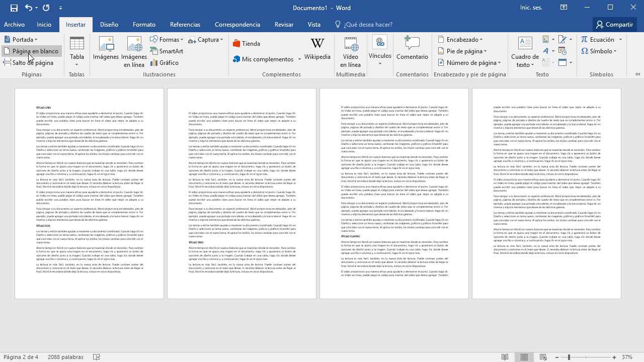The width and height of the screenshot is (644, 362).
Task: Pin the ribbon with the pin icon
Action: coord(637,74)
